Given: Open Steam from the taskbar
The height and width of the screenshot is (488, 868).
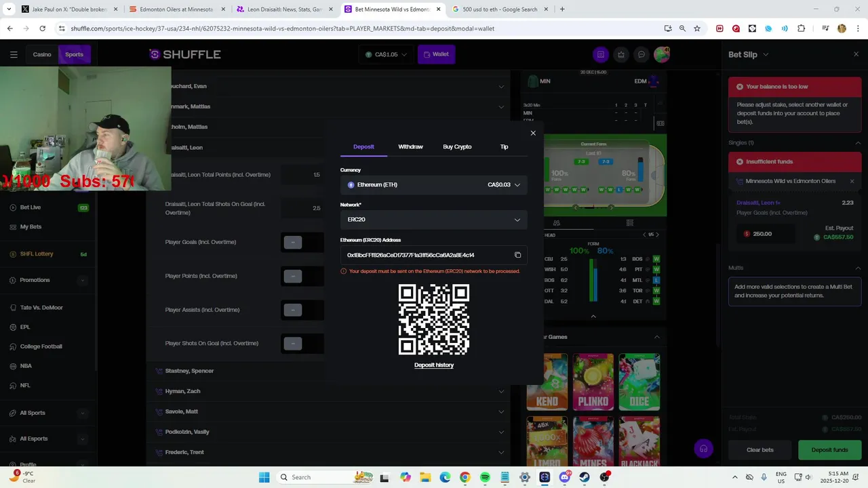Looking at the screenshot, I should click(584, 477).
